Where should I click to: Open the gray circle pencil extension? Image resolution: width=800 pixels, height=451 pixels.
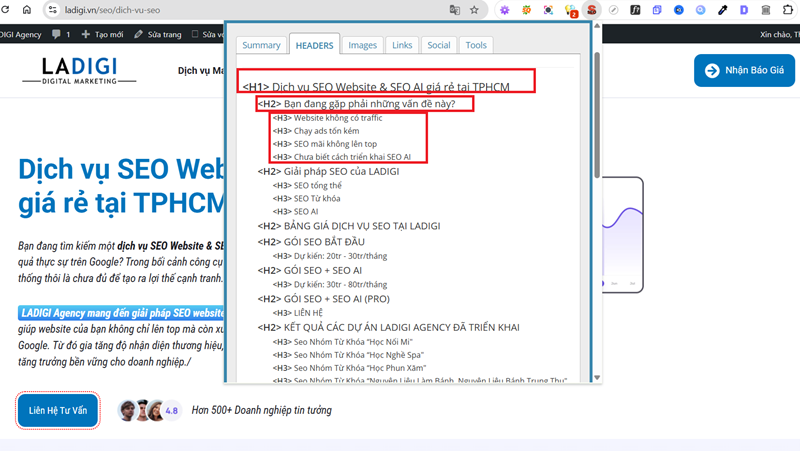click(614, 10)
